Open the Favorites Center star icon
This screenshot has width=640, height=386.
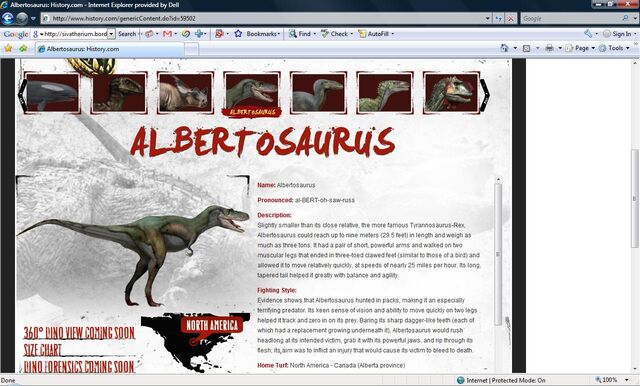8,49
